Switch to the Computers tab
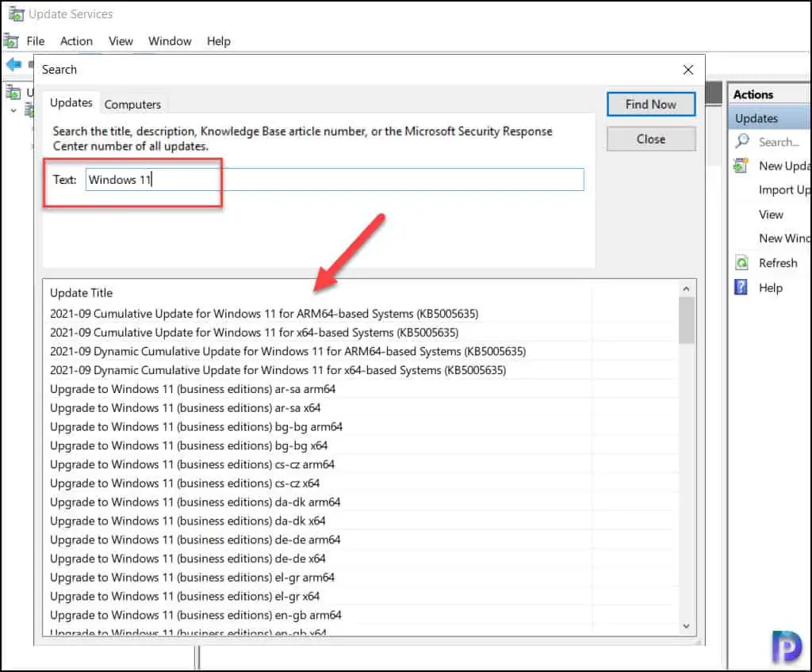 132,105
